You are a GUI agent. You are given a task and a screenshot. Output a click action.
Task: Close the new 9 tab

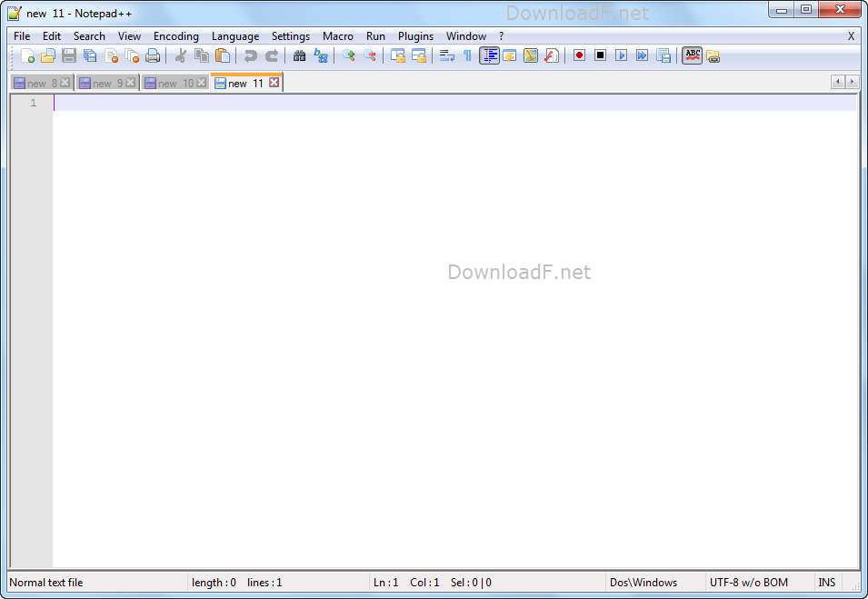(x=131, y=83)
